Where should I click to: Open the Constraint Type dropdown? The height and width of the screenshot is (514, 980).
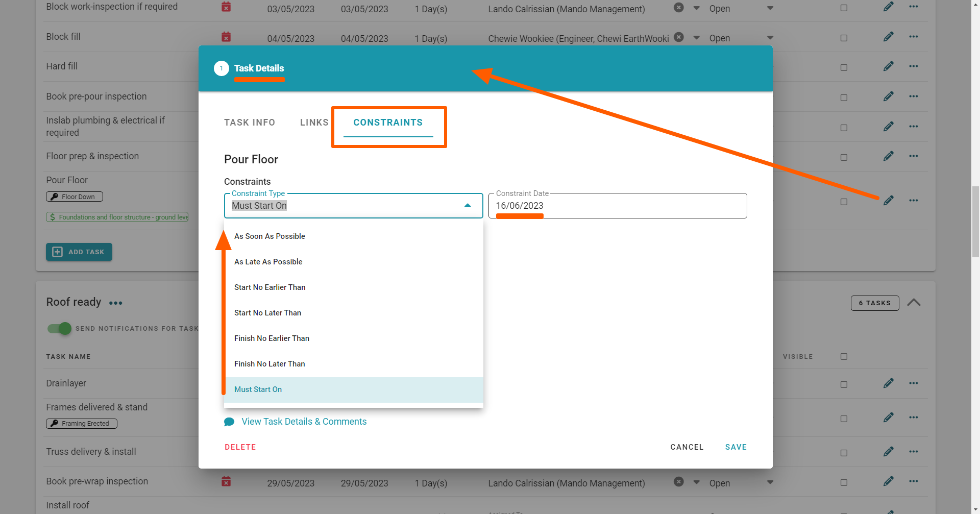point(353,206)
